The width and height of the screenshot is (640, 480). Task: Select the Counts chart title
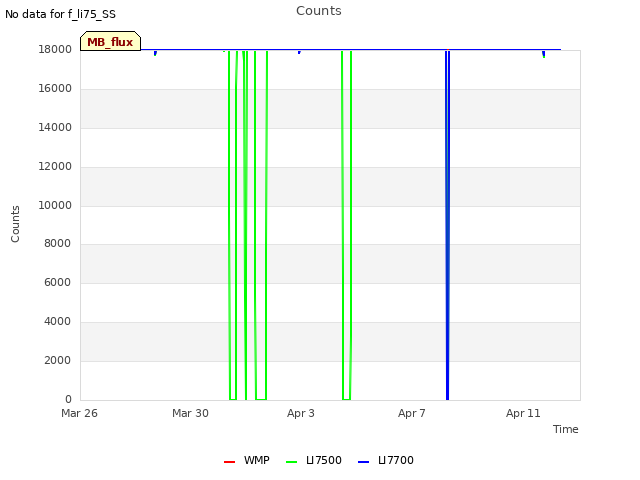pos(319,11)
